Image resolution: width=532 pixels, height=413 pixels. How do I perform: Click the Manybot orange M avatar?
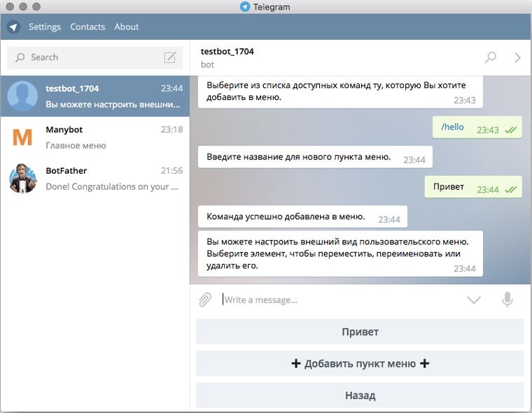(23, 137)
